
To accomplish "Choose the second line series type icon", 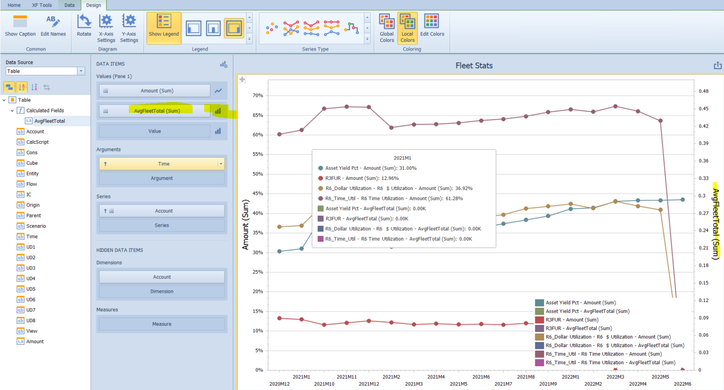I will pos(291,28).
